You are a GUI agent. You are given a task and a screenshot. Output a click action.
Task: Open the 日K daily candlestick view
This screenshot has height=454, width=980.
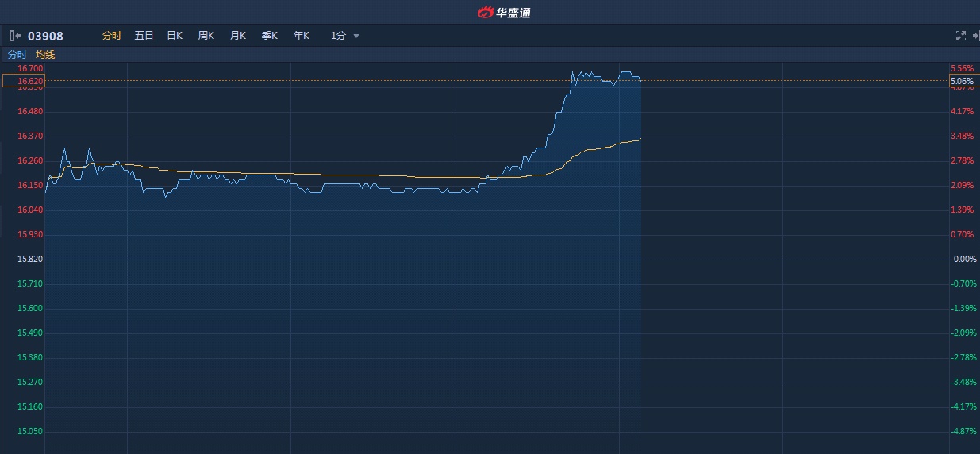click(x=175, y=36)
